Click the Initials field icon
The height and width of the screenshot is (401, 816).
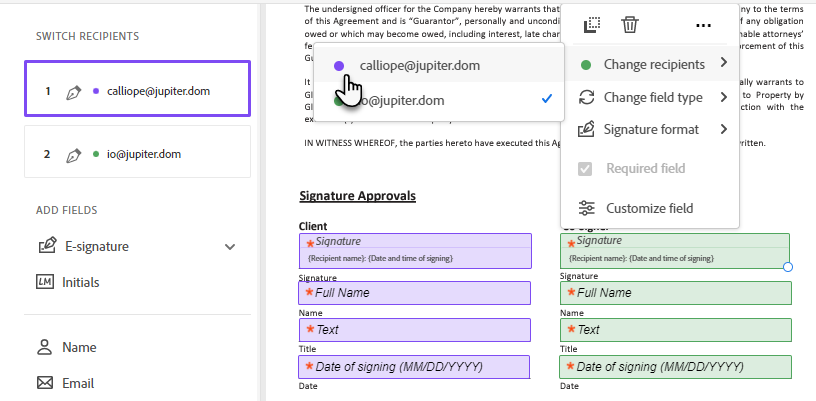(44, 282)
